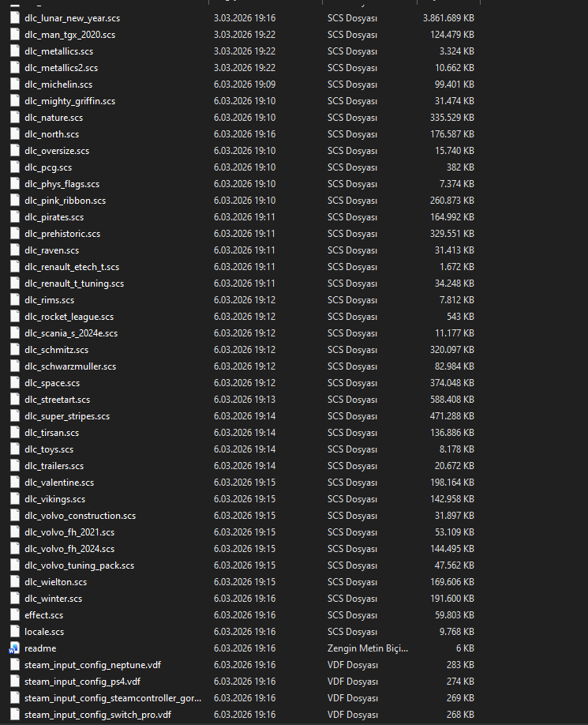Select file name dlc_volvo_fh_2024.scs
The image size is (588, 725).
69,549
